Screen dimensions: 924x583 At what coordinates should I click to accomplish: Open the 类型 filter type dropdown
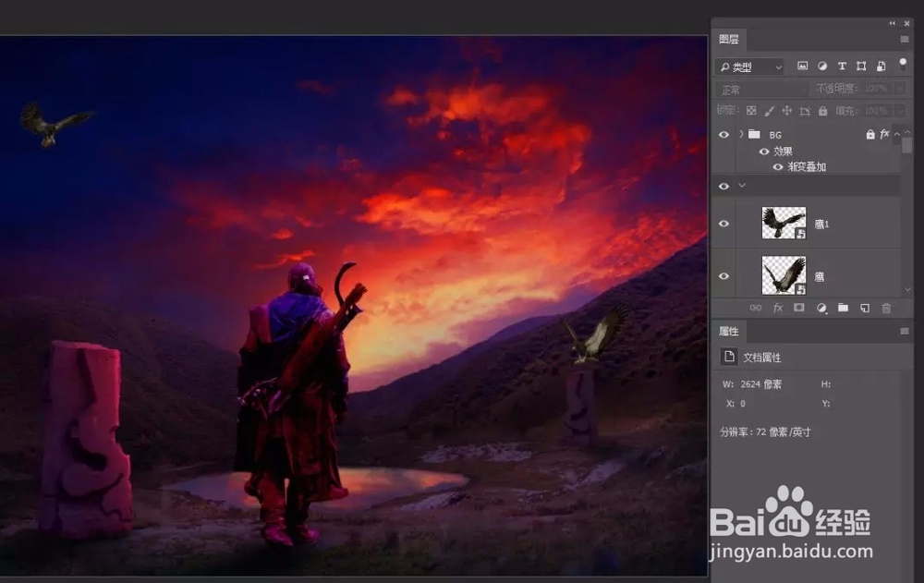click(x=749, y=67)
